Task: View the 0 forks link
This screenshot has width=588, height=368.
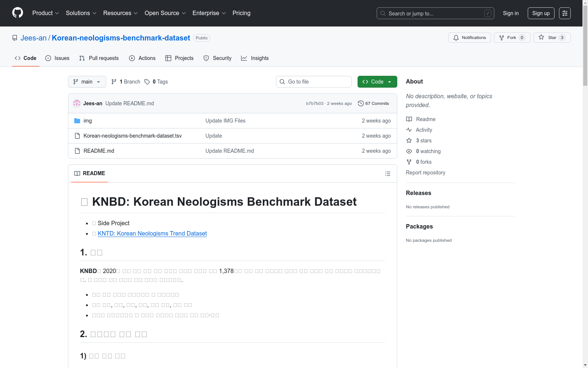Action: pyautogui.click(x=419, y=162)
